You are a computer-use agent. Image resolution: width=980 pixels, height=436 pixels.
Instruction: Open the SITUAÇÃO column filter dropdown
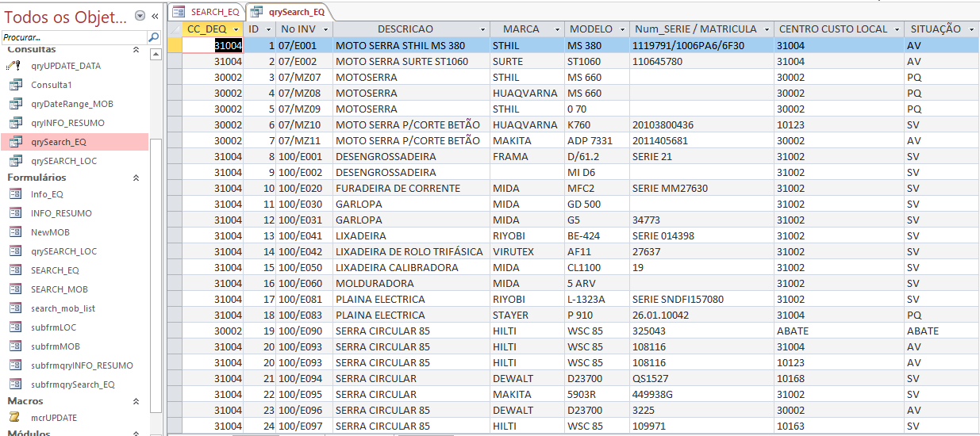972,29
